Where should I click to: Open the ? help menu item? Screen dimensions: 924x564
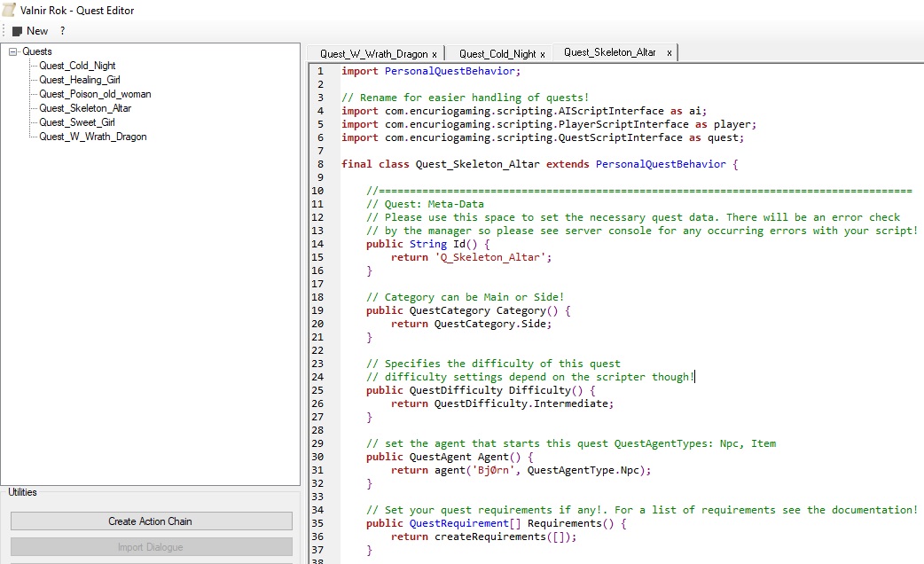[x=62, y=31]
